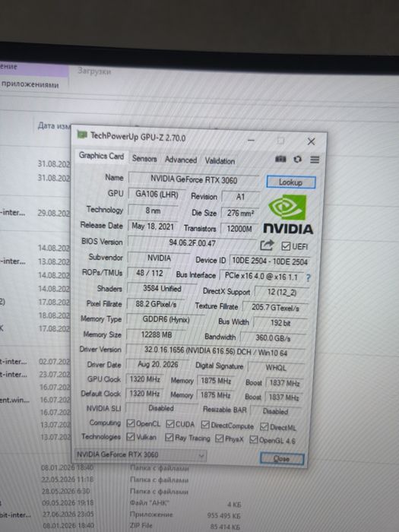Open the GPU-Z hamburger menu
Image resolution: width=399 pixels, height=532 pixels.
click(x=315, y=160)
